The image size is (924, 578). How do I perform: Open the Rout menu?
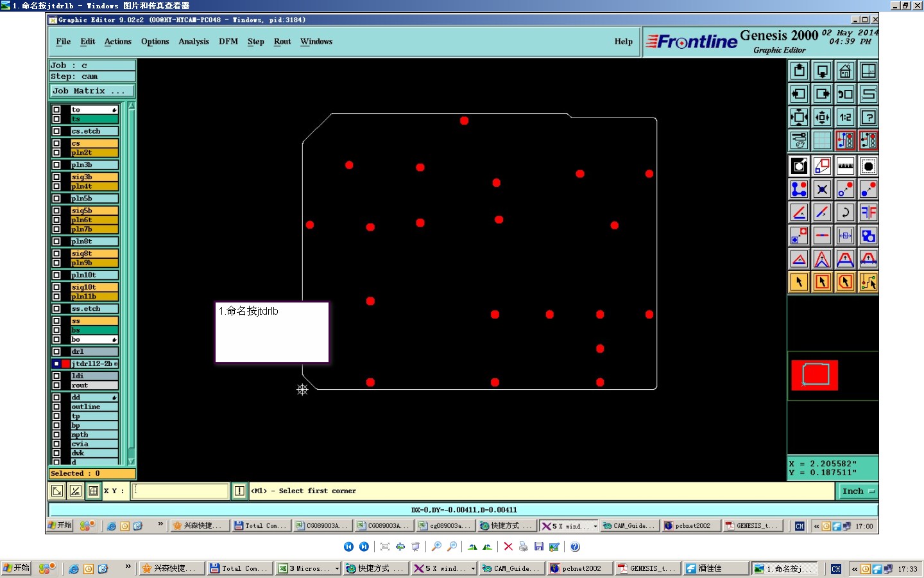point(282,42)
